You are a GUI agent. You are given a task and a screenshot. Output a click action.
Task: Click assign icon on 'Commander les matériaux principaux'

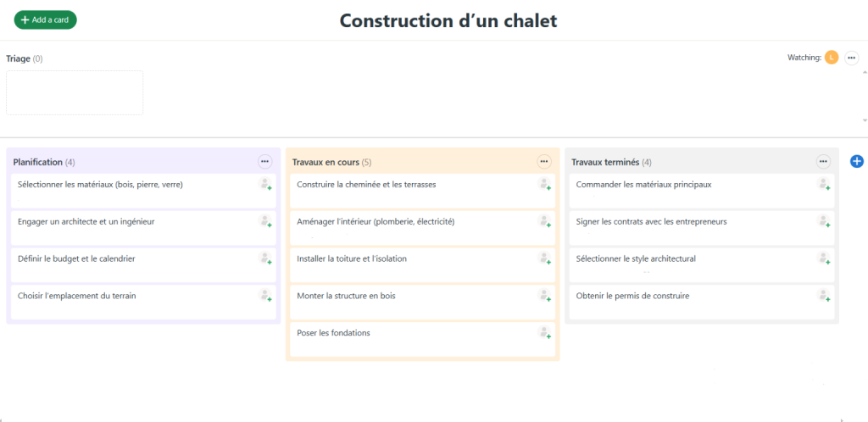click(x=823, y=184)
